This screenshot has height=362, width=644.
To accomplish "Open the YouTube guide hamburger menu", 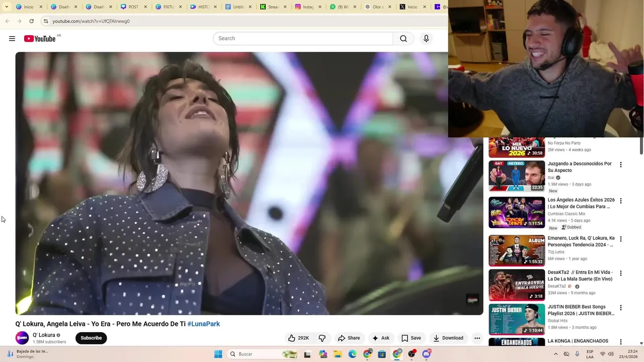I will click(12, 39).
